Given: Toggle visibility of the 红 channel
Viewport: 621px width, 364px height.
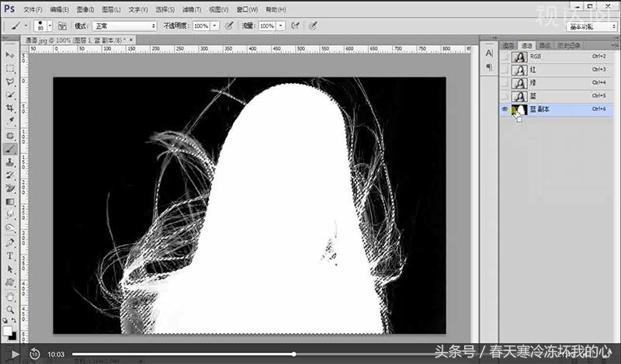Looking at the screenshot, I should click(505, 70).
